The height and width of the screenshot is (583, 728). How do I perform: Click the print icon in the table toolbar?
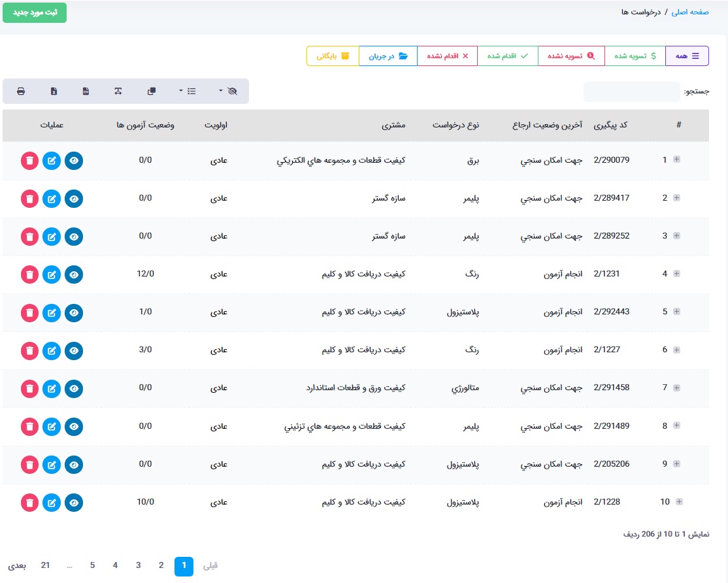click(x=21, y=92)
